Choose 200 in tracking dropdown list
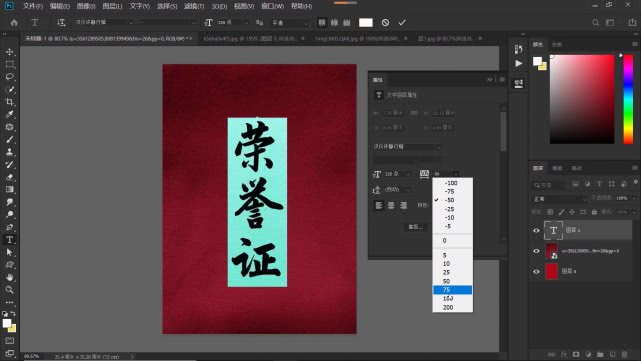 point(453,307)
